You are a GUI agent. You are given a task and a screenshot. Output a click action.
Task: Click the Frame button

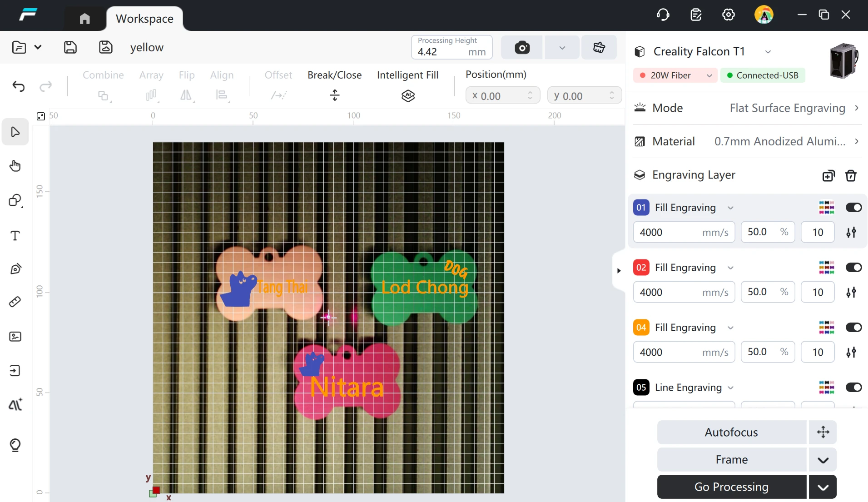point(731,460)
